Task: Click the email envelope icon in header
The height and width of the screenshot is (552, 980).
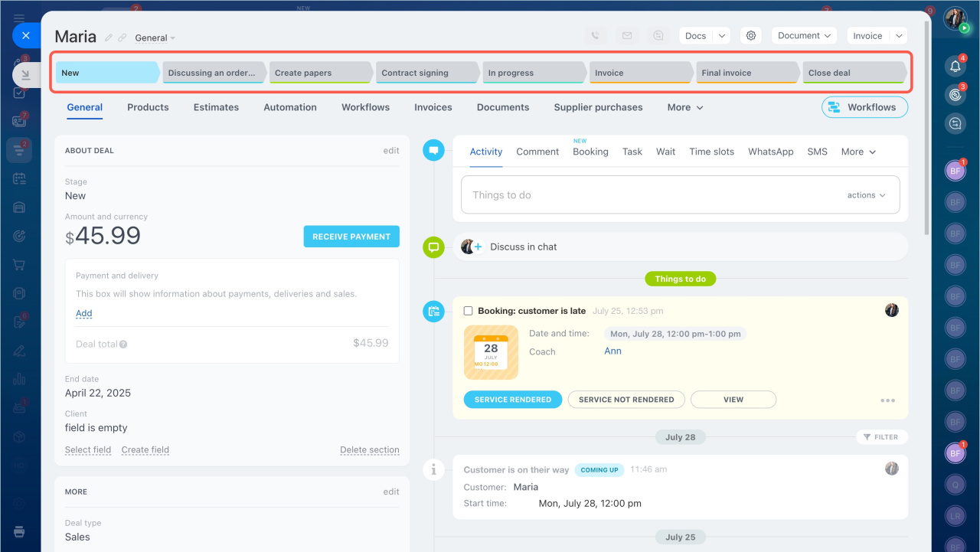Action: coord(627,35)
